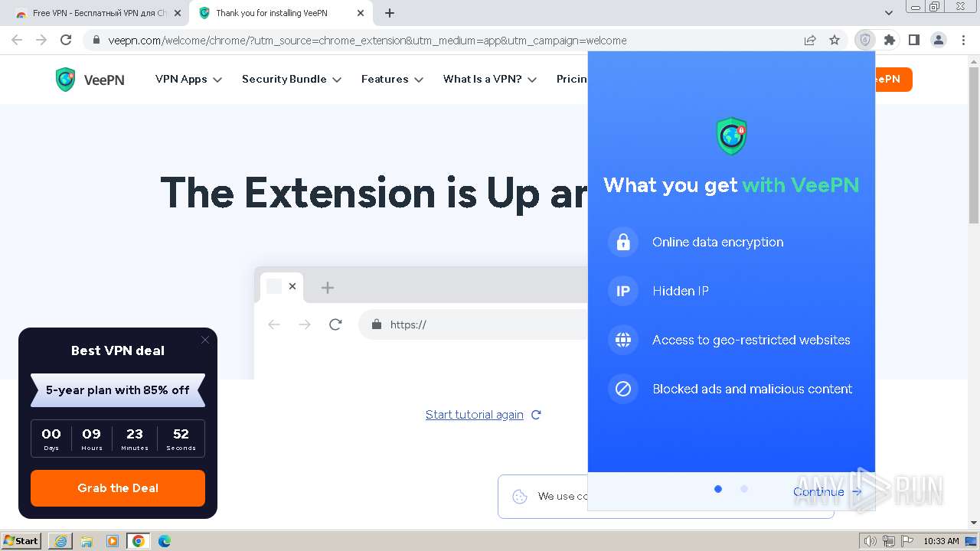This screenshot has width=980, height=551.
Task: Open the Chrome tab search dropdown arrow
Action: 889,13
